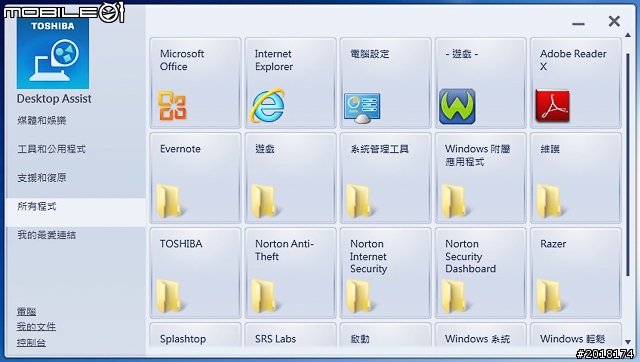Viewport: 640px width, 362px height.
Task: Select the 工具和公用程式 category
Action: coord(51,149)
